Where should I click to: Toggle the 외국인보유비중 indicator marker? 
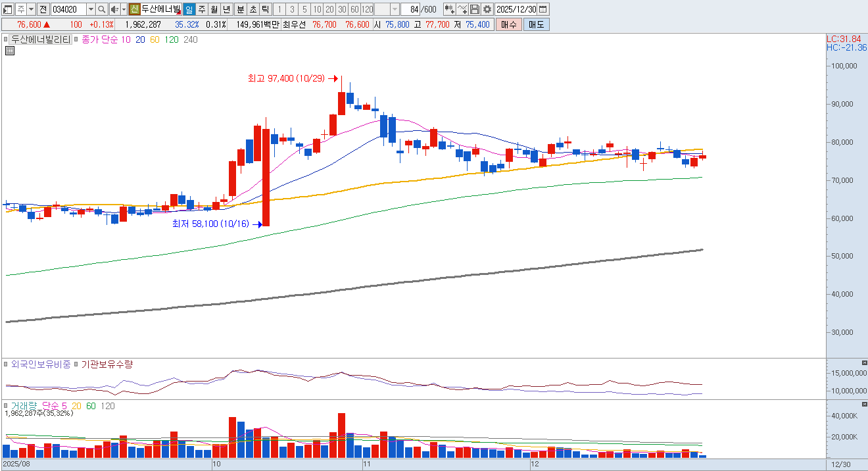(x=7, y=364)
